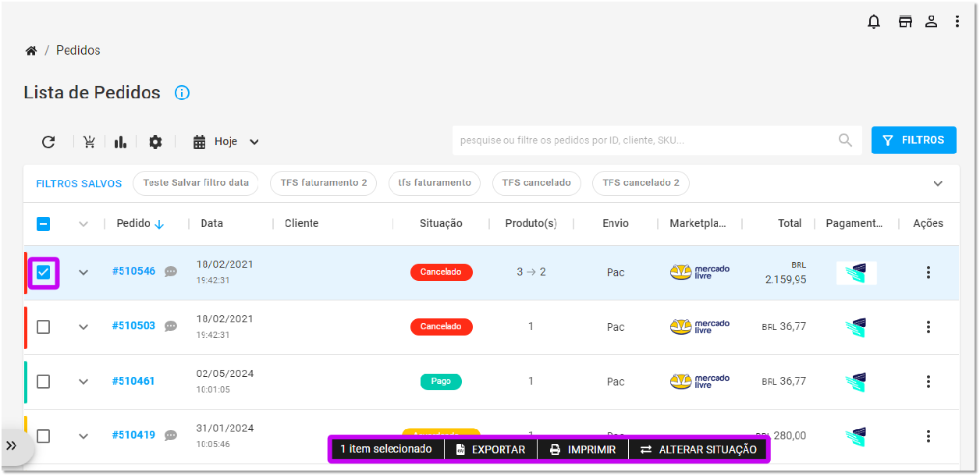Click the settings gear icon
The height and width of the screenshot is (476, 980).
point(154,141)
